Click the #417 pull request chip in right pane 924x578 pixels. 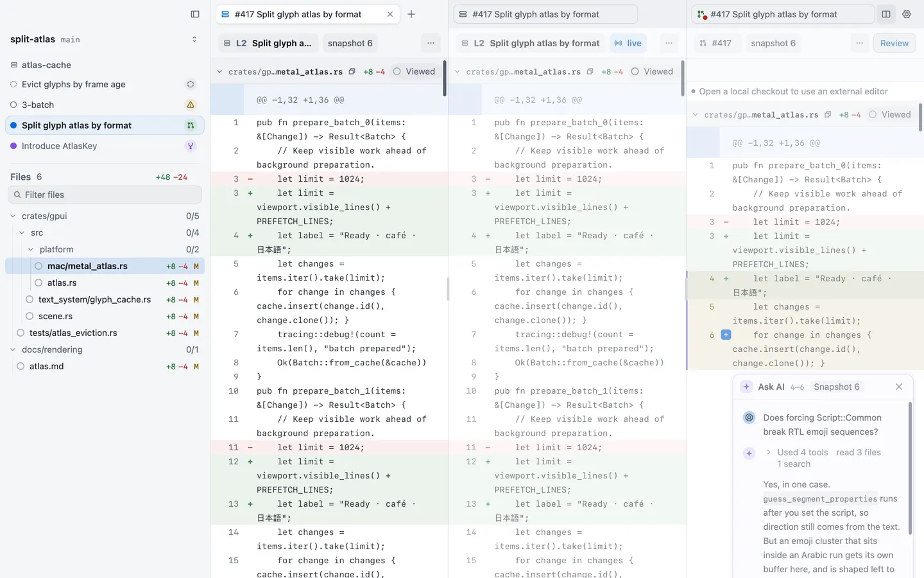point(715,43)
